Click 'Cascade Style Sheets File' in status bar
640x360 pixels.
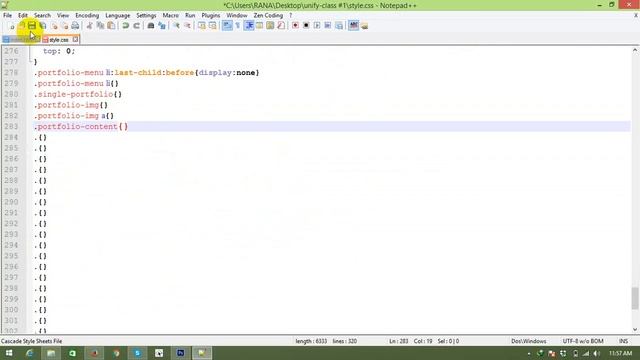point(31,341)
